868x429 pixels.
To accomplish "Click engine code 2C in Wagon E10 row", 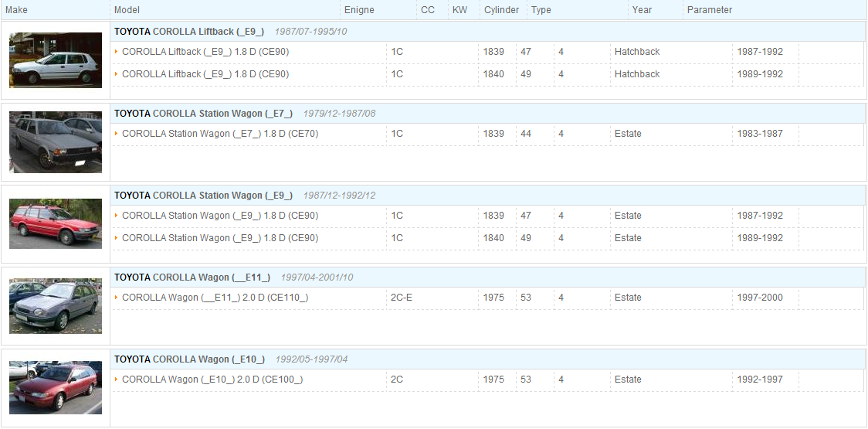I will click(x=396, y=380).
